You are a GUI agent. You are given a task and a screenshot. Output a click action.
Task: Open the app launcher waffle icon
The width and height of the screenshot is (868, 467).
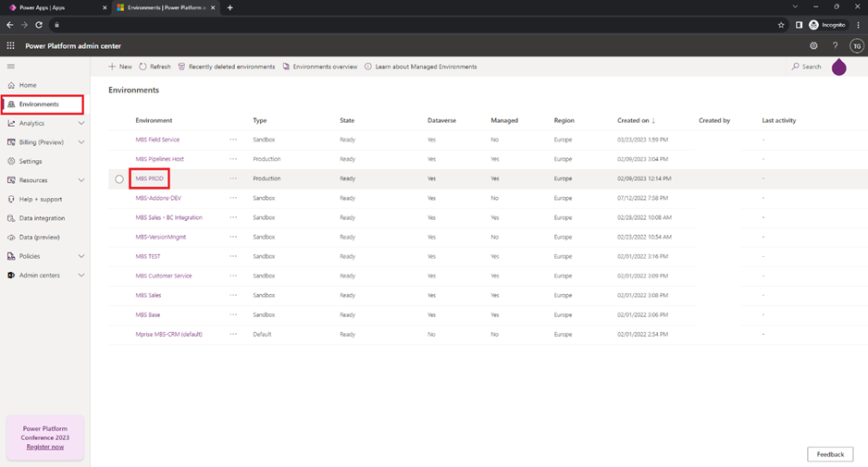pos(10,46)
